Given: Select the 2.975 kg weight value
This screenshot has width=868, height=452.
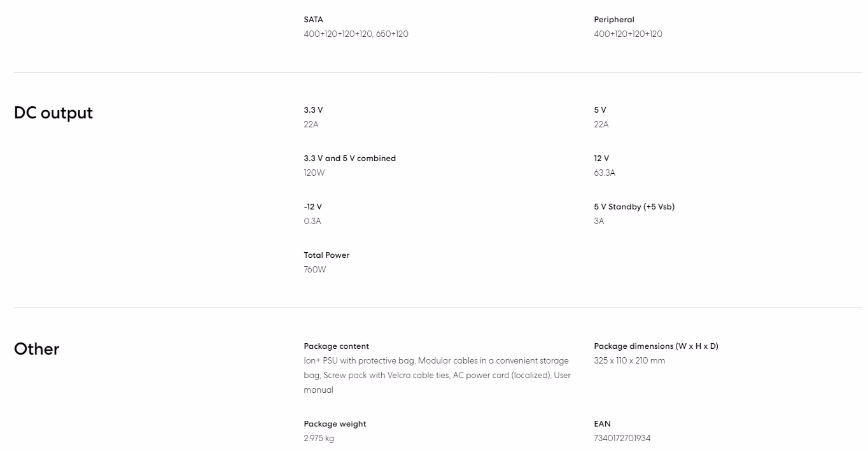Looking at the screenshot, I should coord(319,438).
